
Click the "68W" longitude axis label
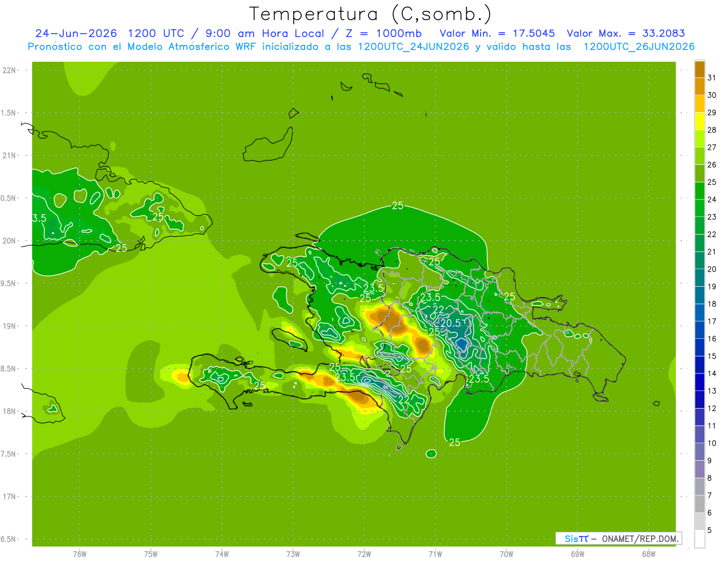[649, 554]
